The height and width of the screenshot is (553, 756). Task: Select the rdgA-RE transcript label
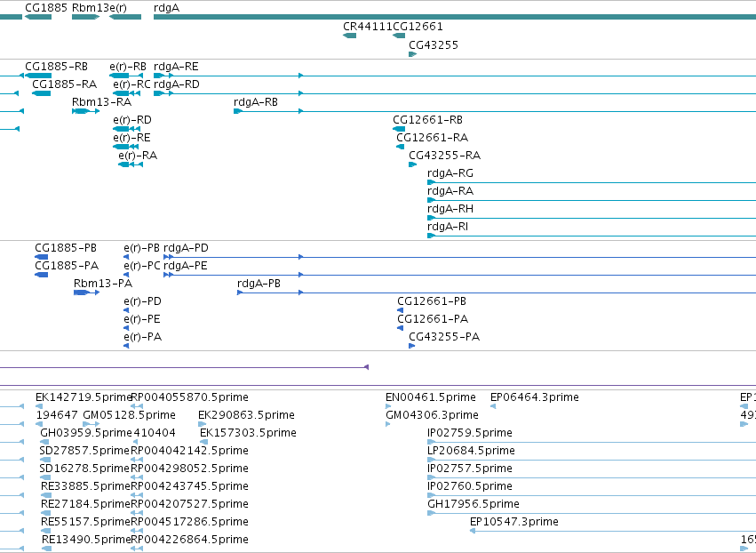coord(176,67)
